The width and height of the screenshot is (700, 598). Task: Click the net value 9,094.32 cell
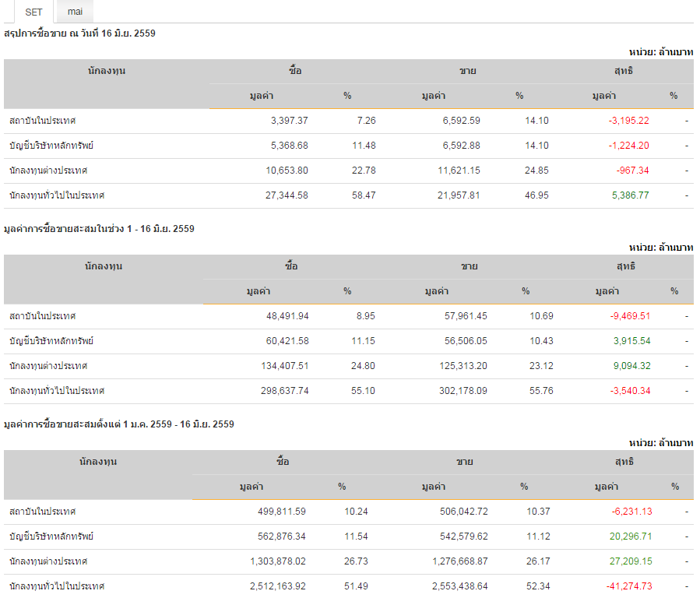coord(631,366)
